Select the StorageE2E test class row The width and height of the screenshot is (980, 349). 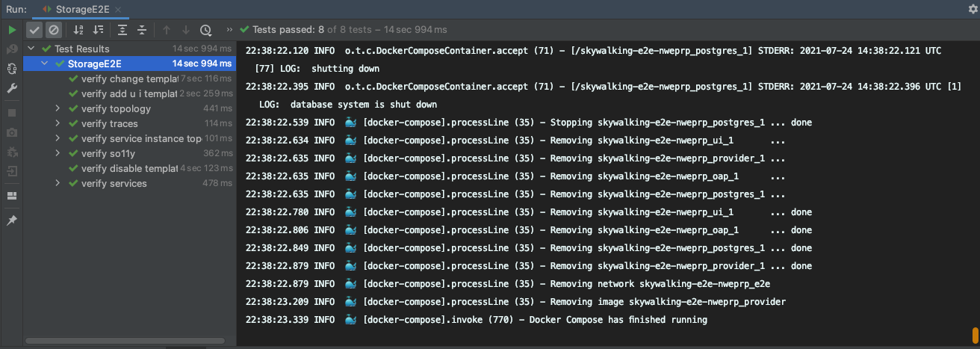pyautogui.click(x=129, y=64)
